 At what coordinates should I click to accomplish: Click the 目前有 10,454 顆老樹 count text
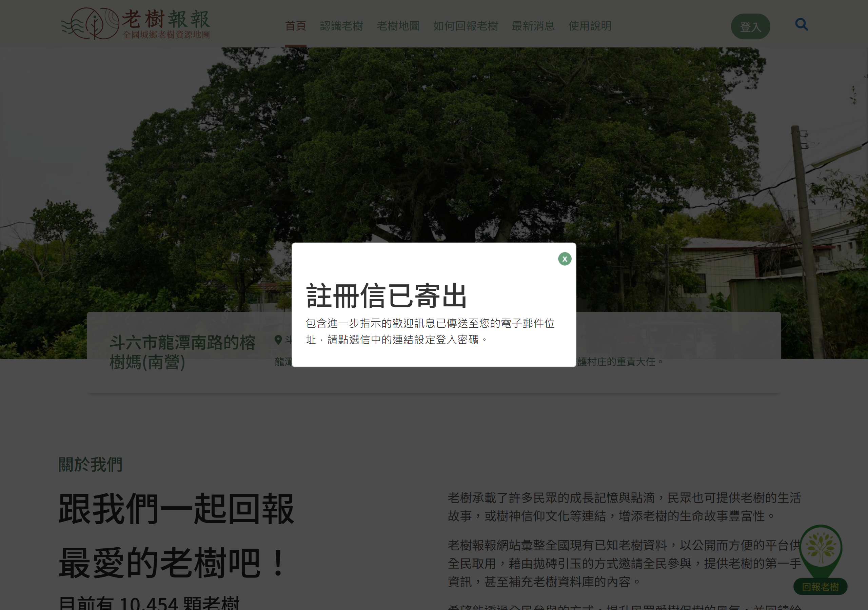point(149,603)
